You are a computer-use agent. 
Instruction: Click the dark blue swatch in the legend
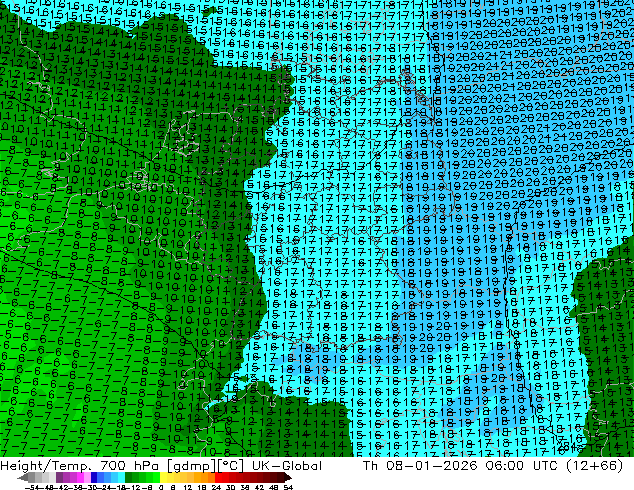point(94,478)
